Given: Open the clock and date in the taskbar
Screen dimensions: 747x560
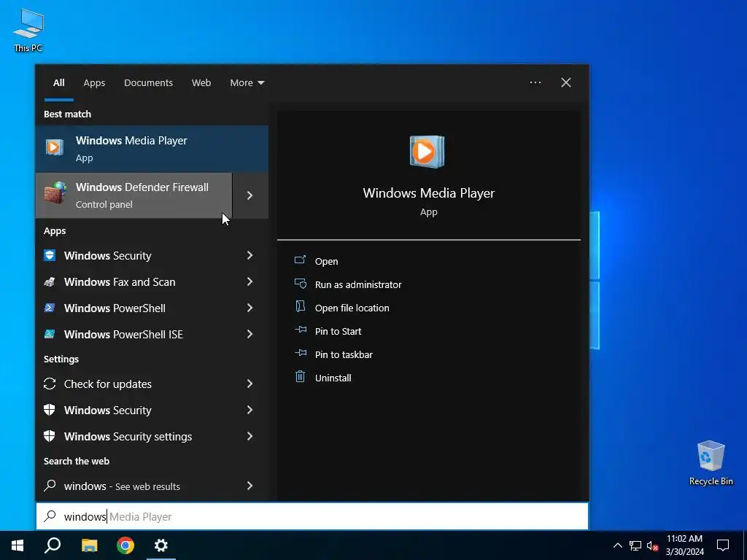Looking at the screenshot, I should (684, 545).
